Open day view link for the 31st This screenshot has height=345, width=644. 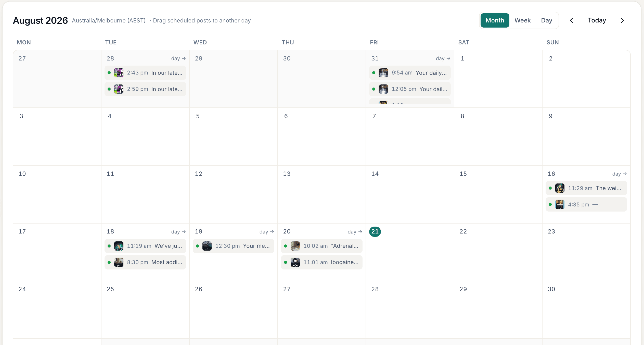443,58
